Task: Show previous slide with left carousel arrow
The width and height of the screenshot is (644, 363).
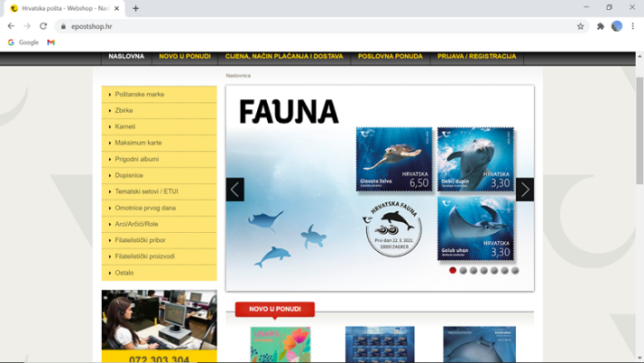Action: pyautogui.click(x=235, y=190)
